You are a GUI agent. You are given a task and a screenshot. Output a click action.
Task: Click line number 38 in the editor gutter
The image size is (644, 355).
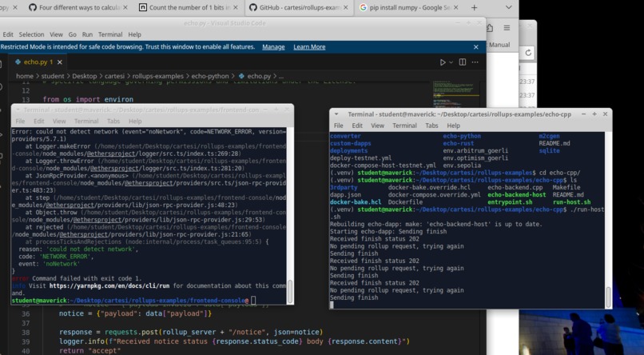(26, 332)
